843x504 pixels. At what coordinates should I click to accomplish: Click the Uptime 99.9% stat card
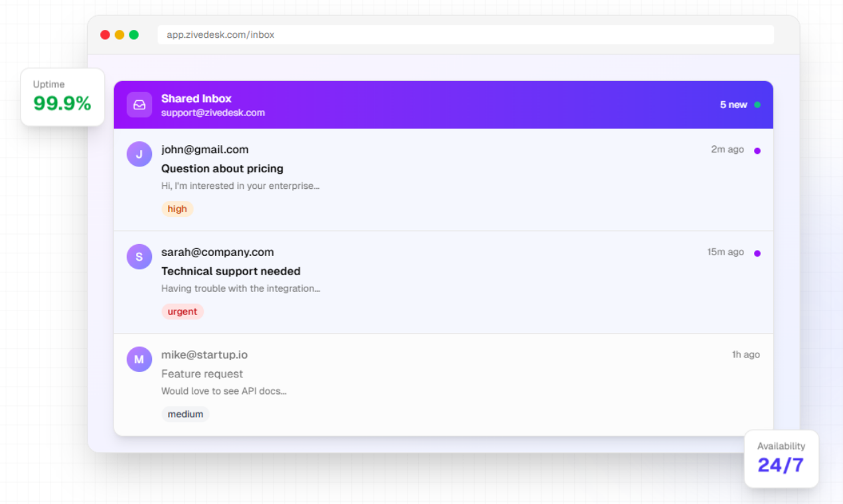[x=62, y=97]
